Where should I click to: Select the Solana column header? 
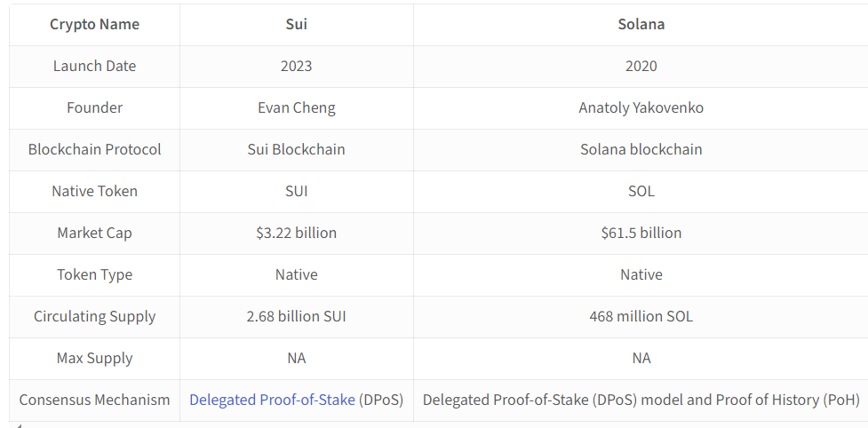(x=641, y=24)
